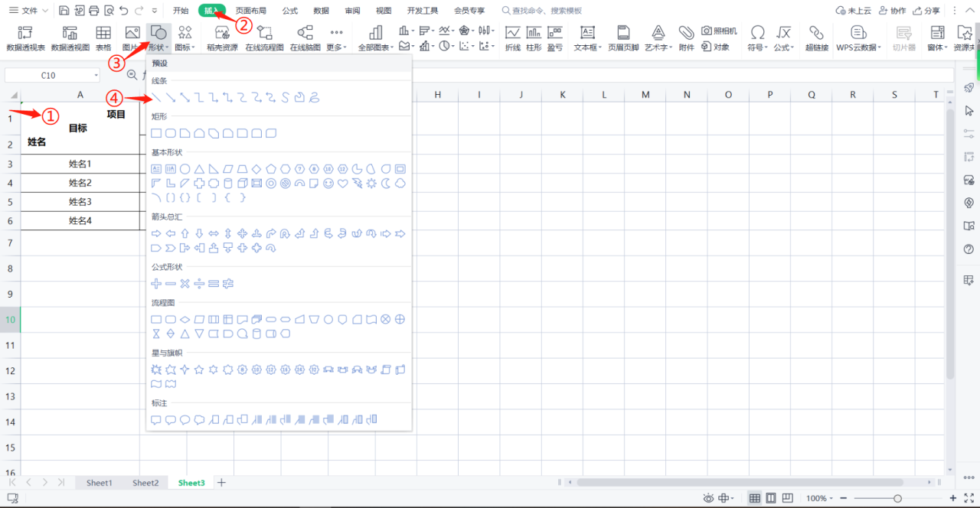The image size is (980, 508).
Task: Expand the 符号 symbol dropdown
Action: [x=757, y=38]
